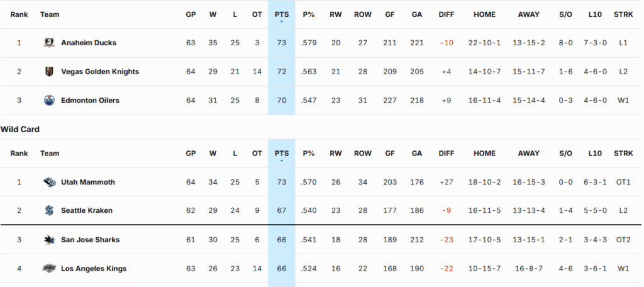Click the Seattle Kraken logo icon
This screenshot has height=287, width=644.
[50, 210]
